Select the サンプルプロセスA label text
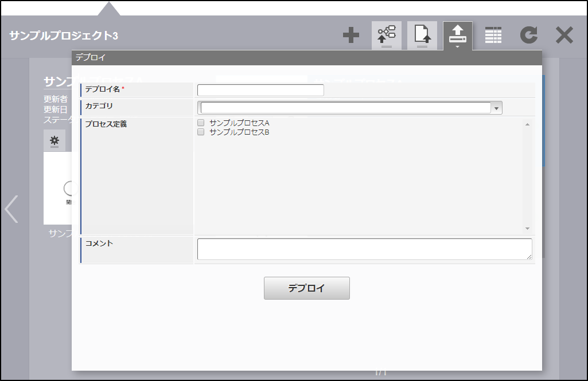 (x=239, y=123)
